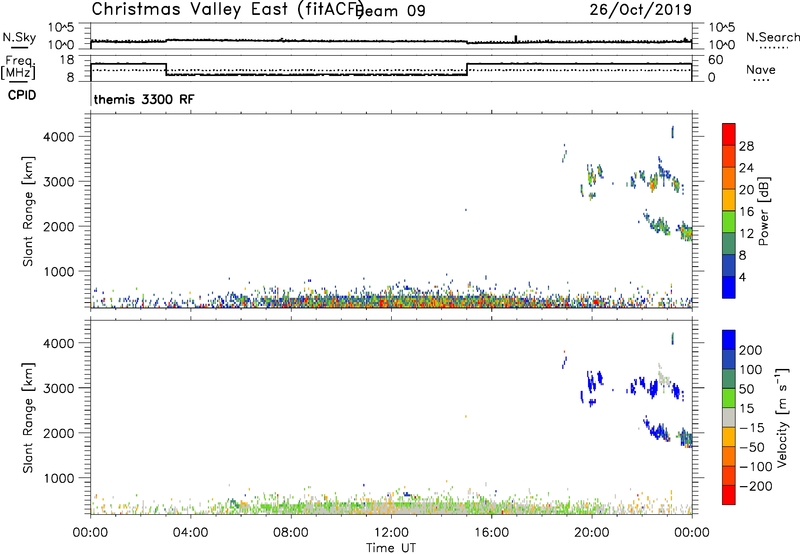Click the 12 label on Power colorbar
This screenshot has height=554, width=800.
(x=746, y=234)
